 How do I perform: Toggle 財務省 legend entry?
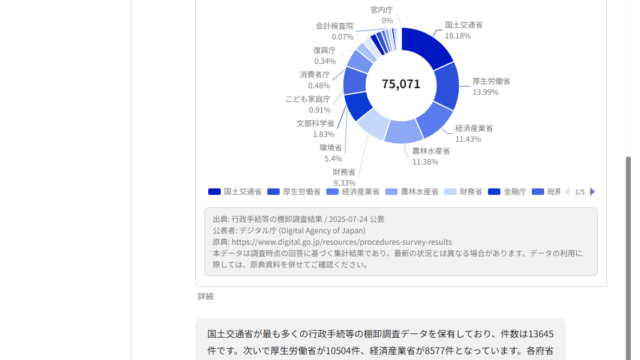[463, 192]
